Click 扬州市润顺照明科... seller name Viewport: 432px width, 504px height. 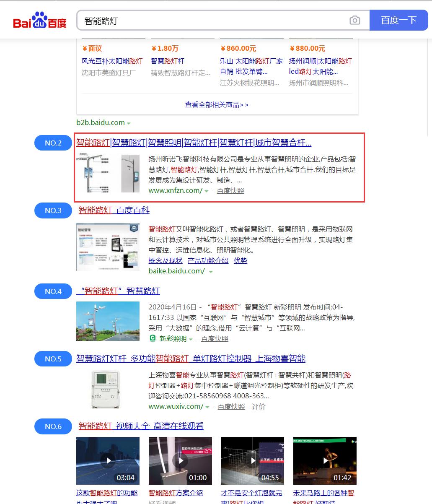pyautogui.click(x=319, y=83)
